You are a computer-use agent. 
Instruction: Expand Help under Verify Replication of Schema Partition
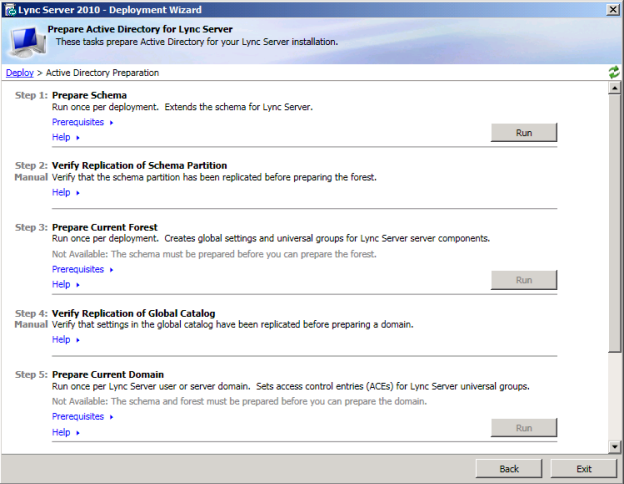65,192
